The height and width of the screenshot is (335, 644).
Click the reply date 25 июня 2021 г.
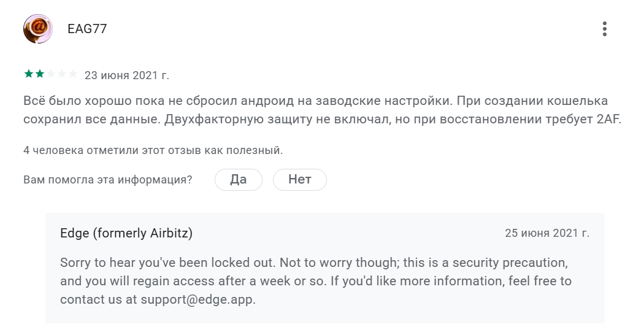547,233
